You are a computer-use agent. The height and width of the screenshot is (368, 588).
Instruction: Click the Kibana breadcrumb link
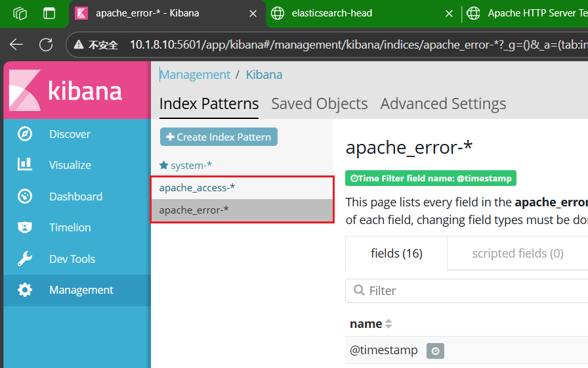264,75
